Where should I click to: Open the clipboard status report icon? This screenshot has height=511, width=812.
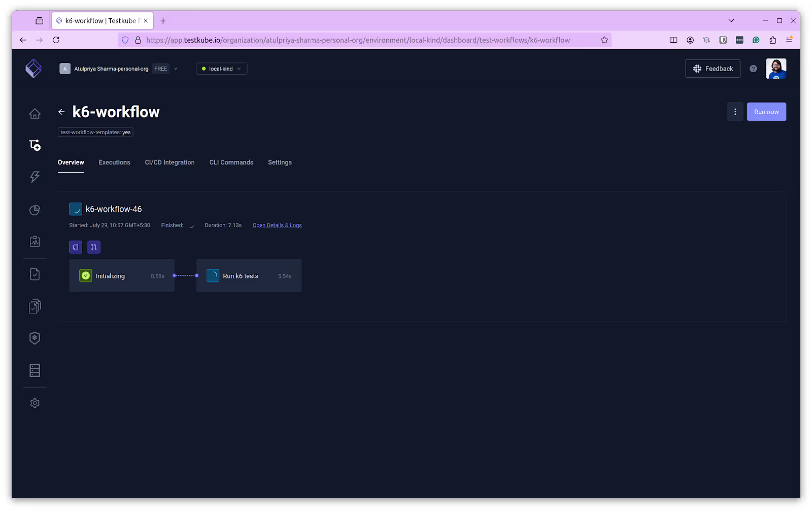(35, 242)
